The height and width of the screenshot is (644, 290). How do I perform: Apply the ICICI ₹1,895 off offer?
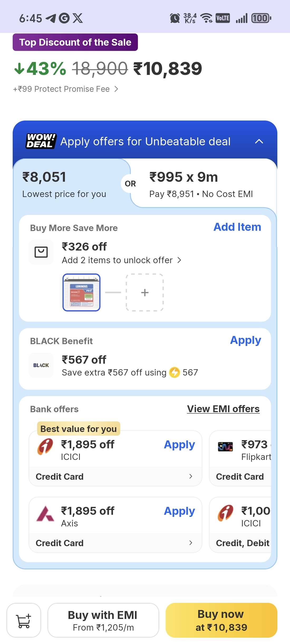179,445
